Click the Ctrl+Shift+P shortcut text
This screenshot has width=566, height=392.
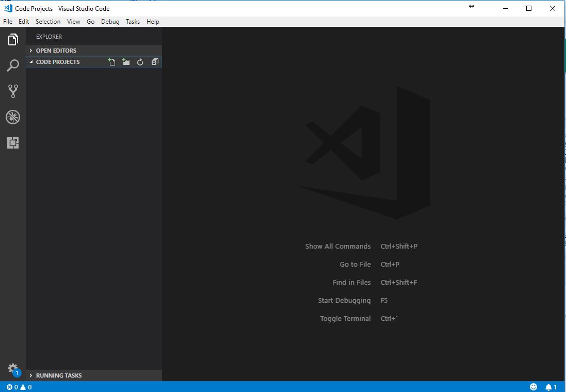point(399,246)
